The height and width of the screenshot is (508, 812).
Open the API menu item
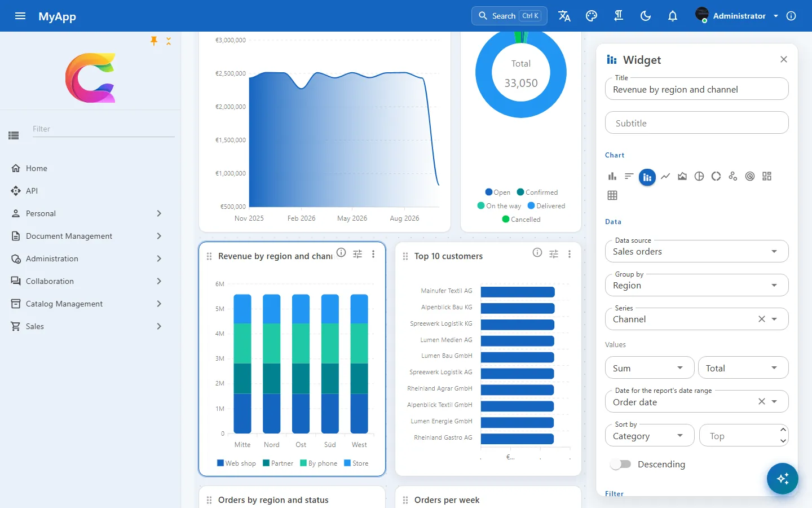pos(90,191)
